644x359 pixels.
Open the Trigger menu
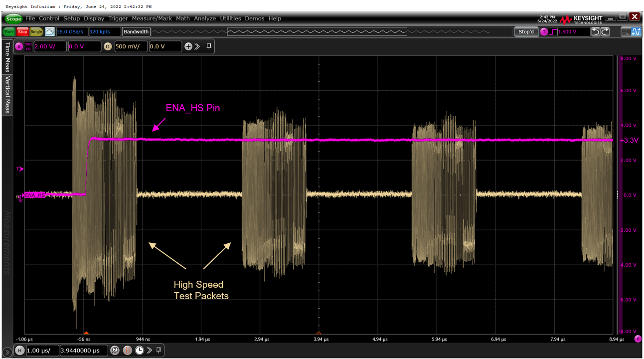click(x=118, y=18)
